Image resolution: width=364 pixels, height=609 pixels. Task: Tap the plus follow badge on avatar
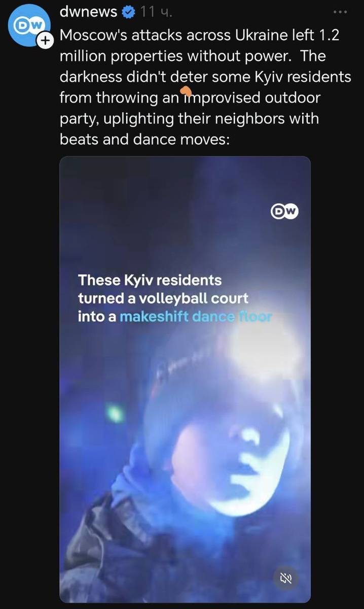click(46, 42)
